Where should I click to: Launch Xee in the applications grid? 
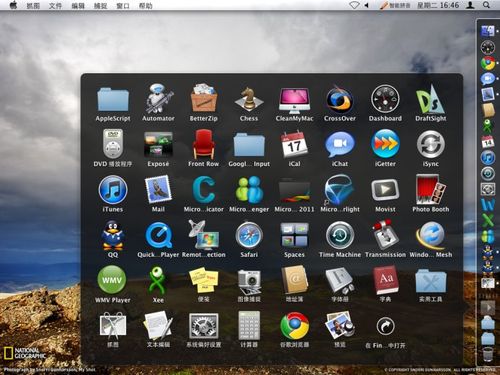157,280
